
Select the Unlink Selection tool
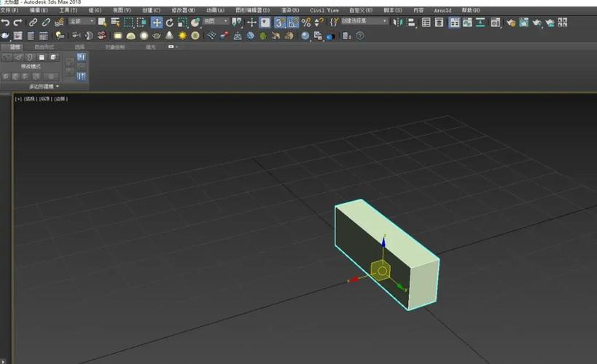pyautogui.click(x=46, y=23)
